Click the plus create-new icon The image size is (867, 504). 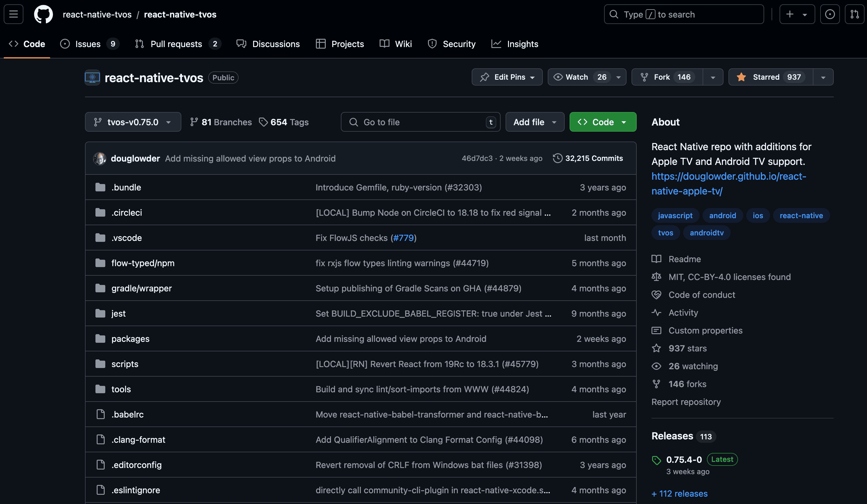(790, 14)
